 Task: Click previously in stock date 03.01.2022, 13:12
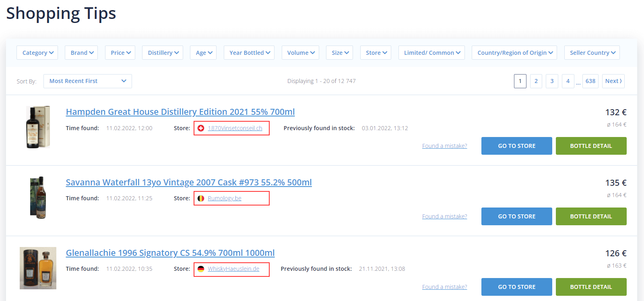coord(385,128)
